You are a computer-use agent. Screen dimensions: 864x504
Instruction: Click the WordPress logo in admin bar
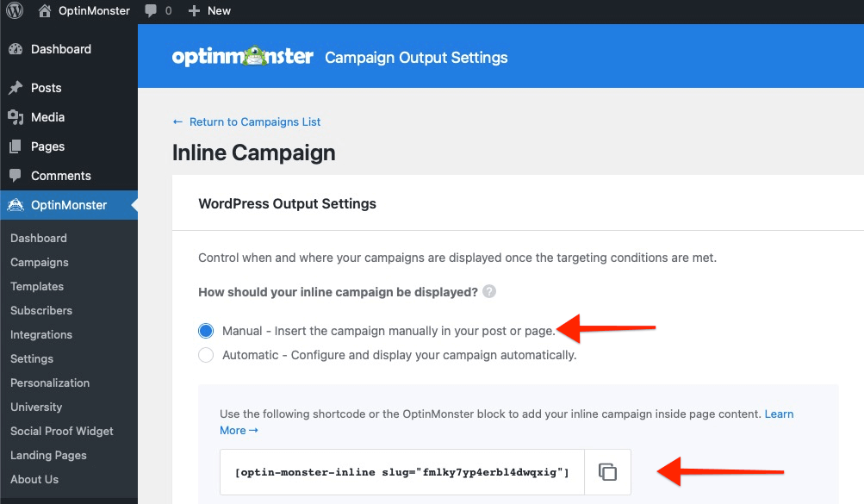point(13,10)
